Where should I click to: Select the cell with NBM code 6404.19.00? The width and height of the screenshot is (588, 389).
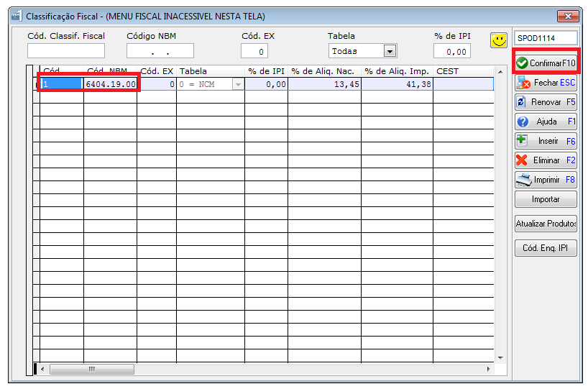click(x=110, y=84)
